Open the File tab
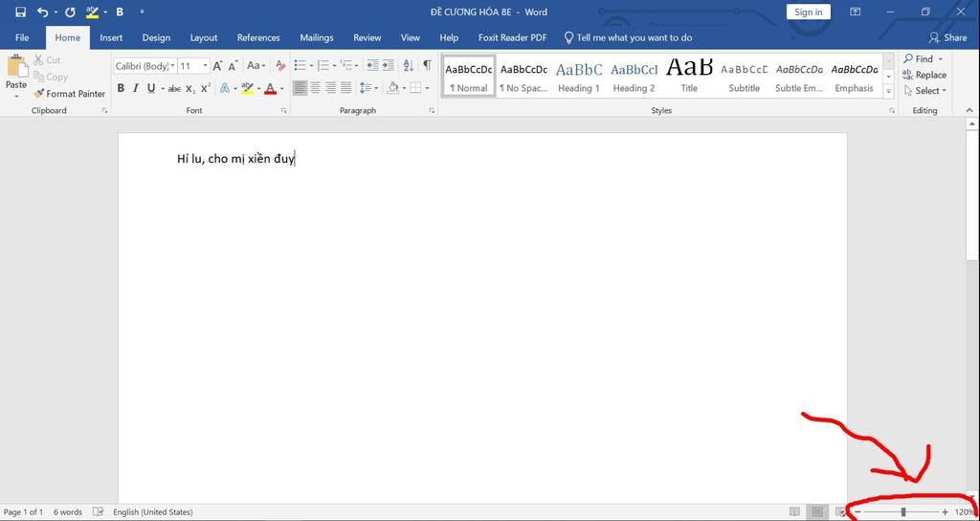The width and height of the screenshot is (980, 521). tap(22, 37)
